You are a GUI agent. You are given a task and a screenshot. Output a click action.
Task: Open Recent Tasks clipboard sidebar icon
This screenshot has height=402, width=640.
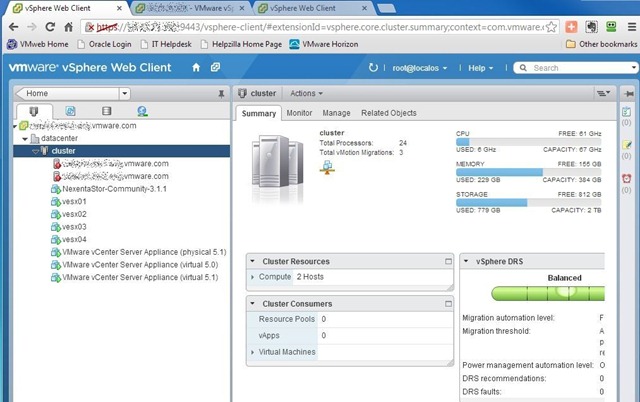pyautogui.click(x=626, y=111)
